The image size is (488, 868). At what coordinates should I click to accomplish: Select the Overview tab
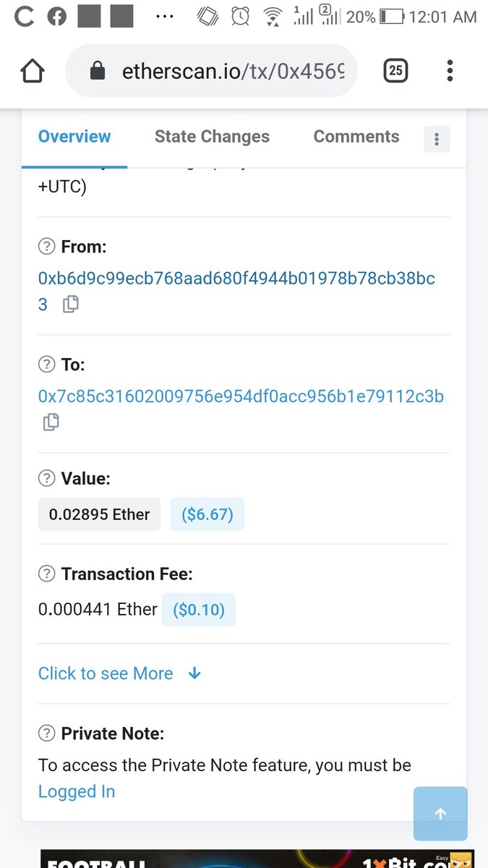(x=74, y=137)
